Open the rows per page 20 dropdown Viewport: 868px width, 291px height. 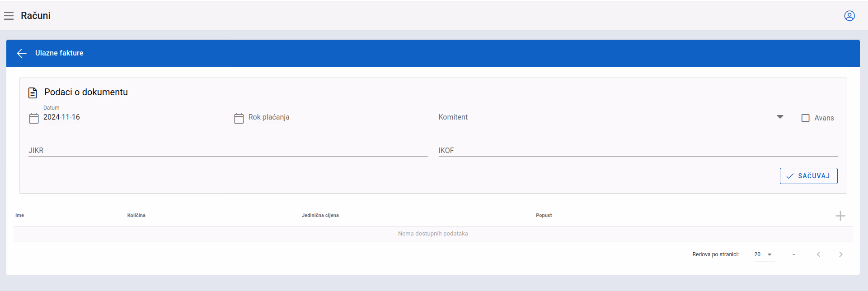765,254
